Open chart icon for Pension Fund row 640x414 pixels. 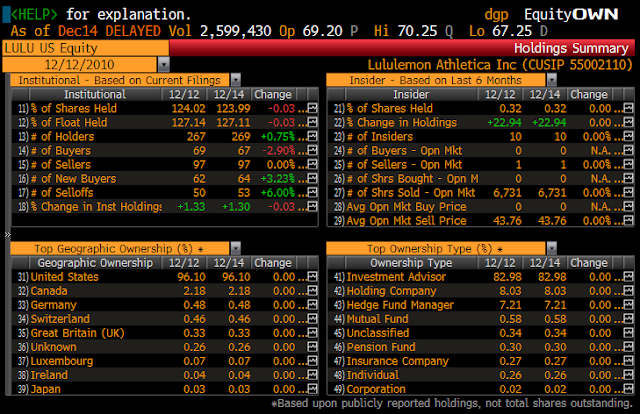click(629, 347)
